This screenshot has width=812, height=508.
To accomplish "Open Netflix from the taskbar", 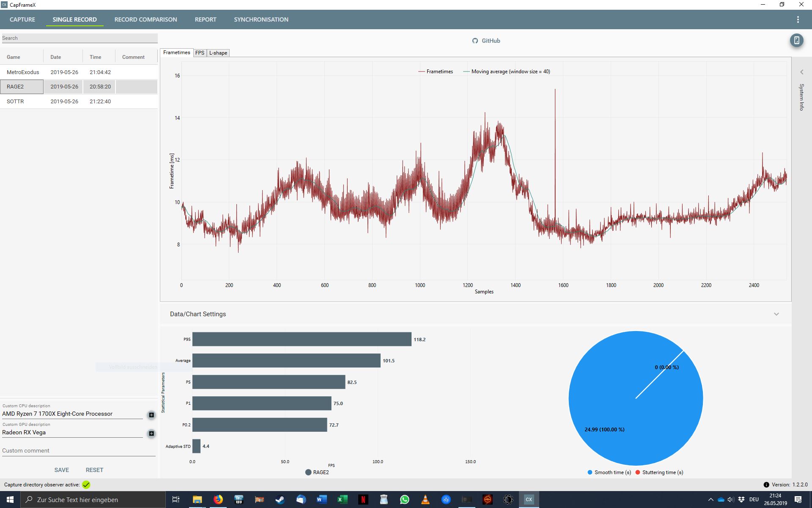I will point(363,500).
